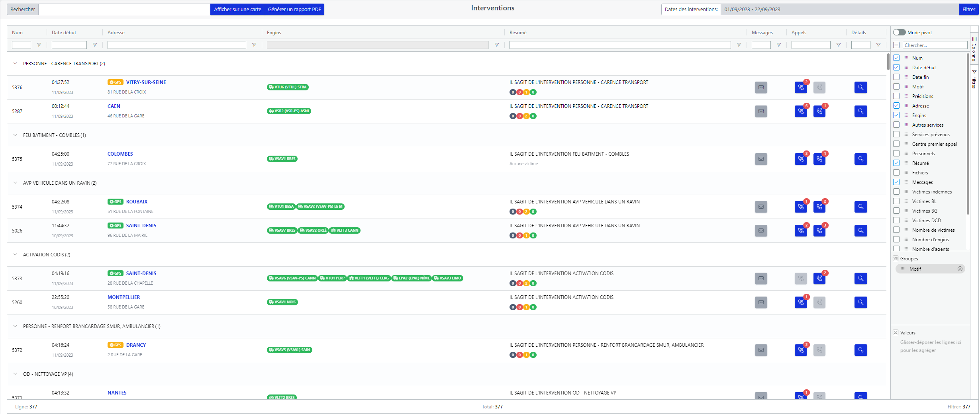Click filter funnel icon for Résumé column

tap(739, 45)
